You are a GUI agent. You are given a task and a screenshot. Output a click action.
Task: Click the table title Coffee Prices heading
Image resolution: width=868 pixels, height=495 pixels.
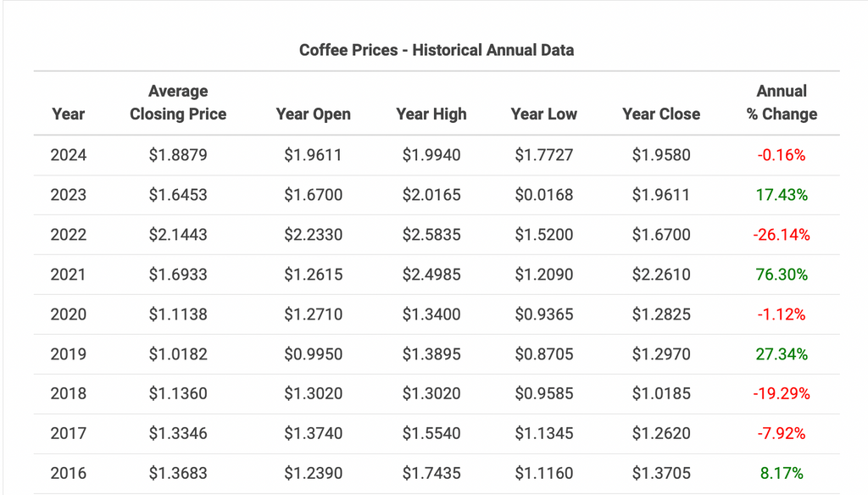[437, 50]
